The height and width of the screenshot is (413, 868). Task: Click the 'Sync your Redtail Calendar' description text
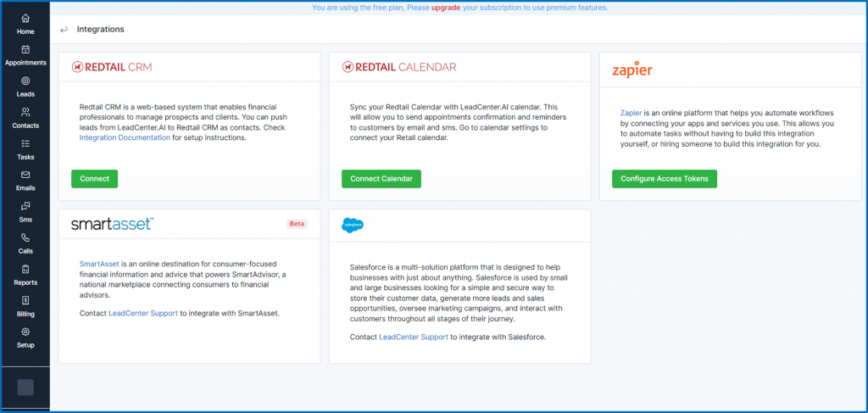coord(459,122)
